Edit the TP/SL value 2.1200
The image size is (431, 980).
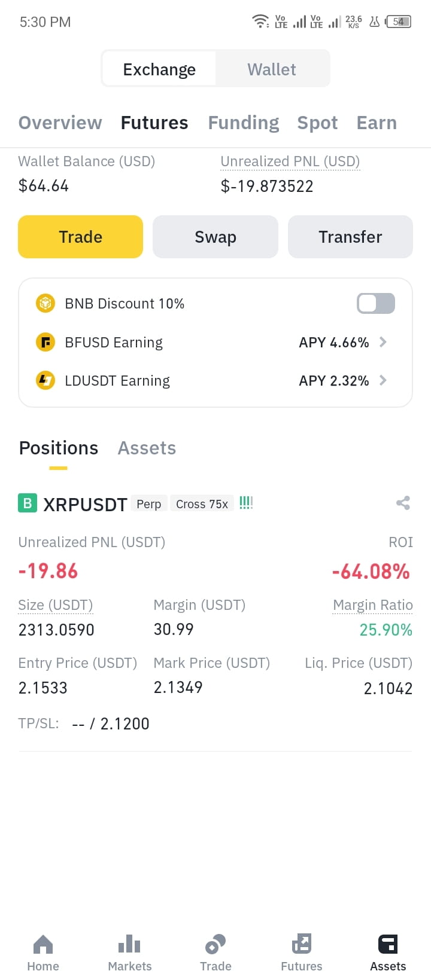click(125, 723)
